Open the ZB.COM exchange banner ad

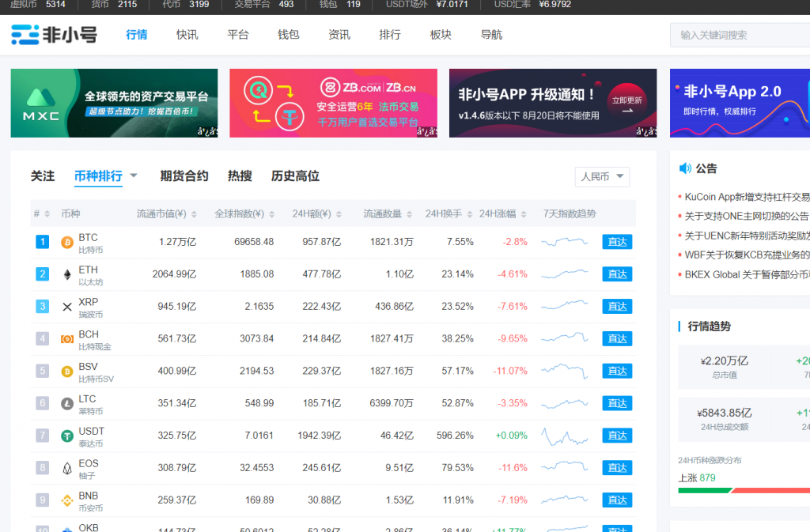333,104
